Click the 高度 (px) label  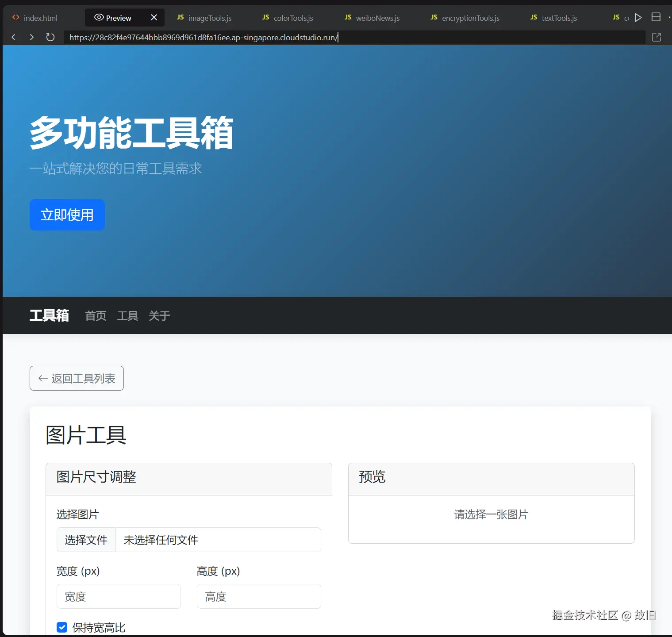219,571
